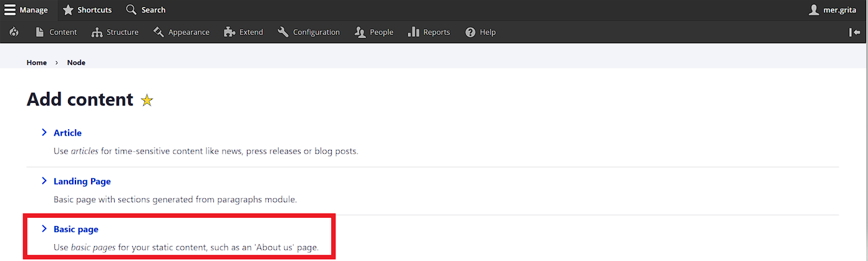This screenshot has height=261, width=868.
Task: Click the Search magnifier icon
Action: click(x=131, y=9)
